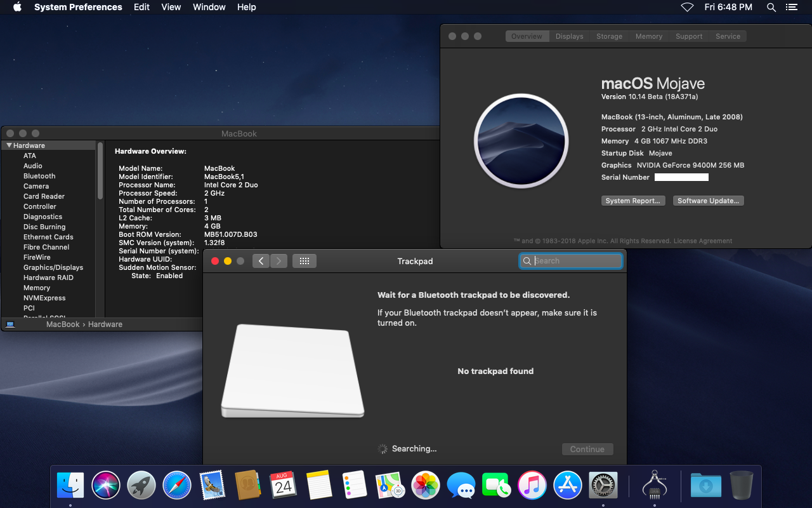The height and width of the screenshot is (508, 812).
Task: Open iTunes music note icon
Action: (x=532, y=486)
